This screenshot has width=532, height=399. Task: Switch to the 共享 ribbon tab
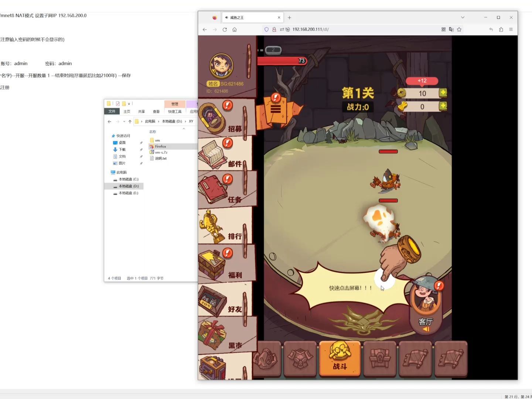(x=141, y=111)
